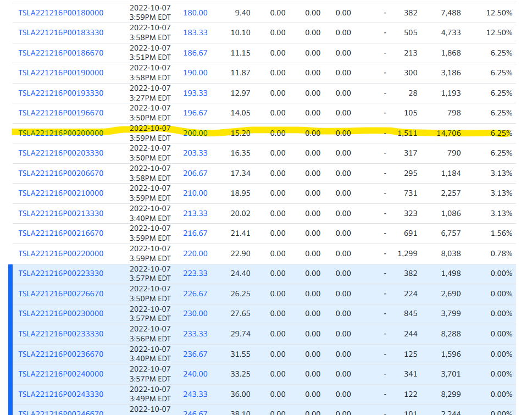Select the 190.00 strike link
The width and height of the screenshot is (532, 415).
[196, 73]
